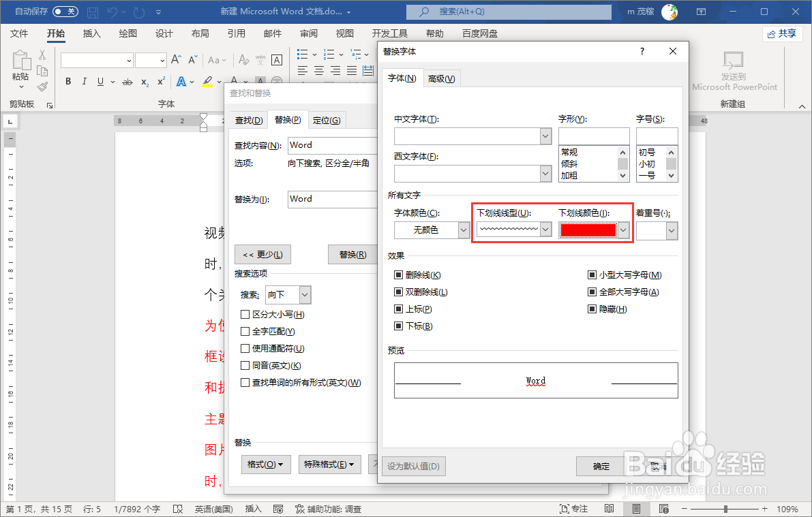This screenshot has height=517, width=812.
Task: Click the Replace with input field
Action: [x=333, y=200]
